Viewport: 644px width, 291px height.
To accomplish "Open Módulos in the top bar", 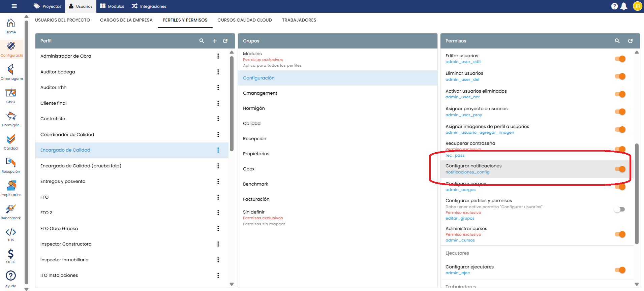I will 112,6.
